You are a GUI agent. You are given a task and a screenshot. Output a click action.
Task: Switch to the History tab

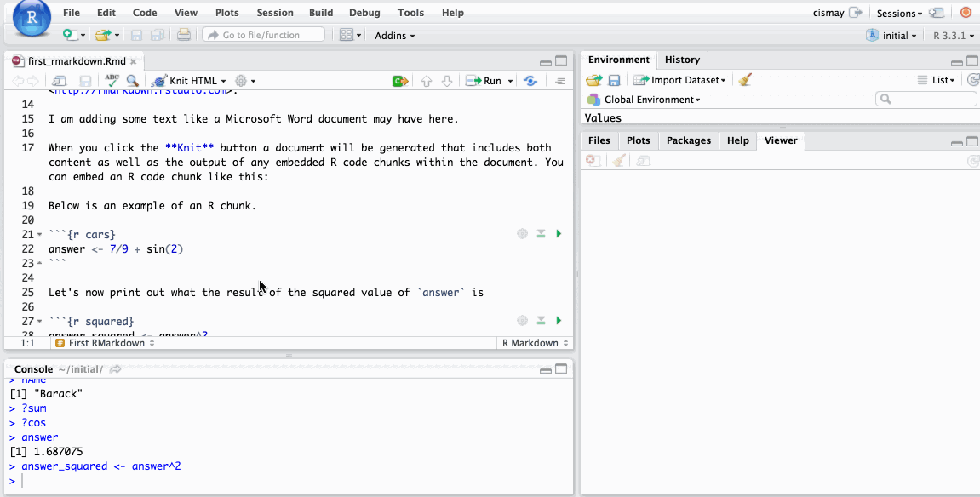(x=682, y=60)
